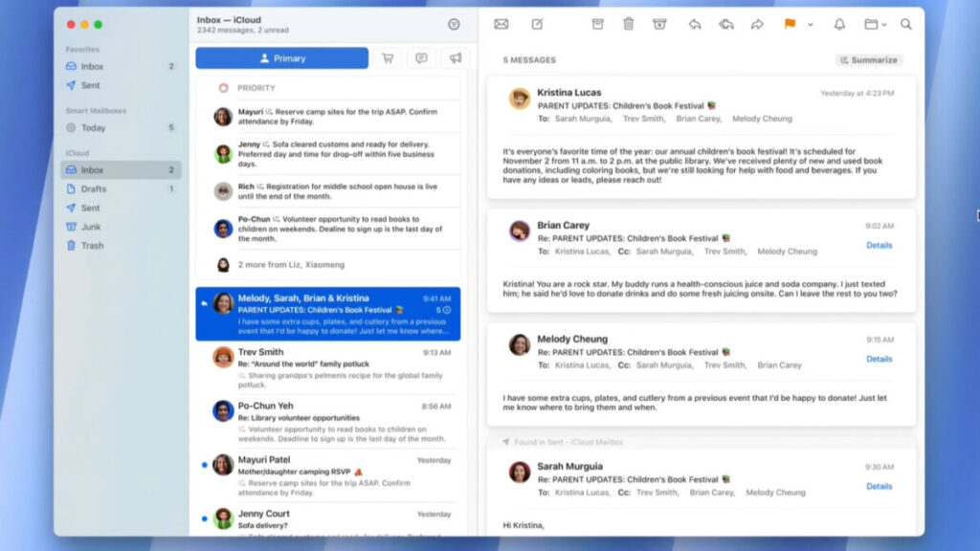Image resolution: width=980 pixels, height=551 pixels.
Task: Click Details link on Sarah Murguia message
Action: coord(879,487)
